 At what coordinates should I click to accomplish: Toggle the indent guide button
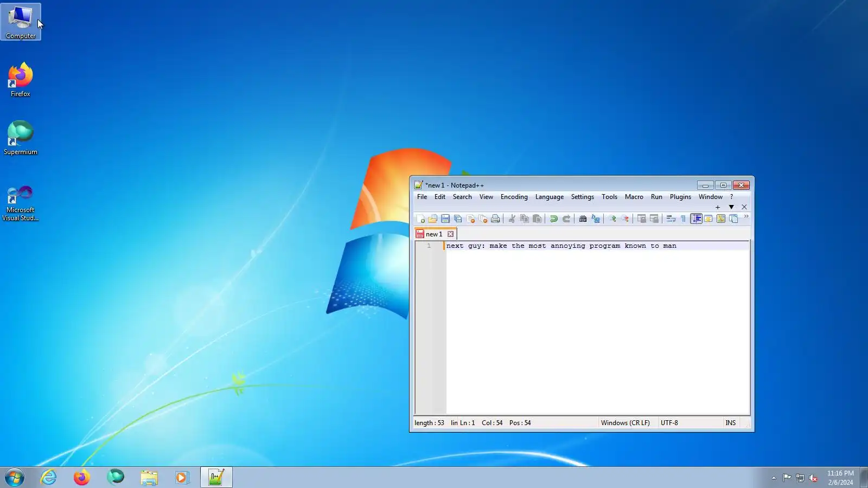point(696,219)
